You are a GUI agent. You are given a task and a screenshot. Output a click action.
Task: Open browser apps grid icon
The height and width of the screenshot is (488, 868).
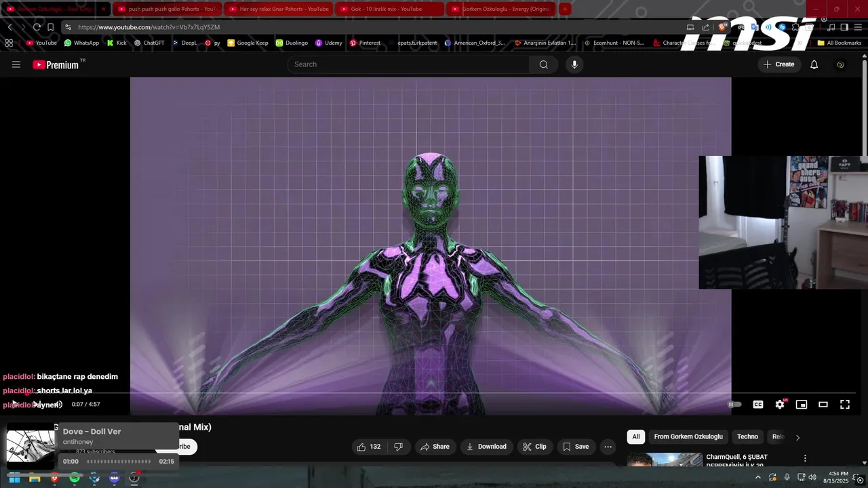(x=9, y=43)
